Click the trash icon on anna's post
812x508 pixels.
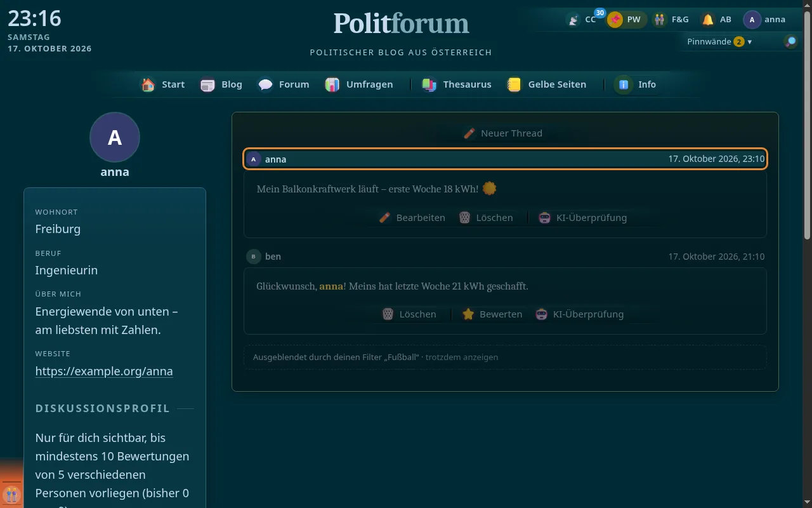tap(465, 218)
